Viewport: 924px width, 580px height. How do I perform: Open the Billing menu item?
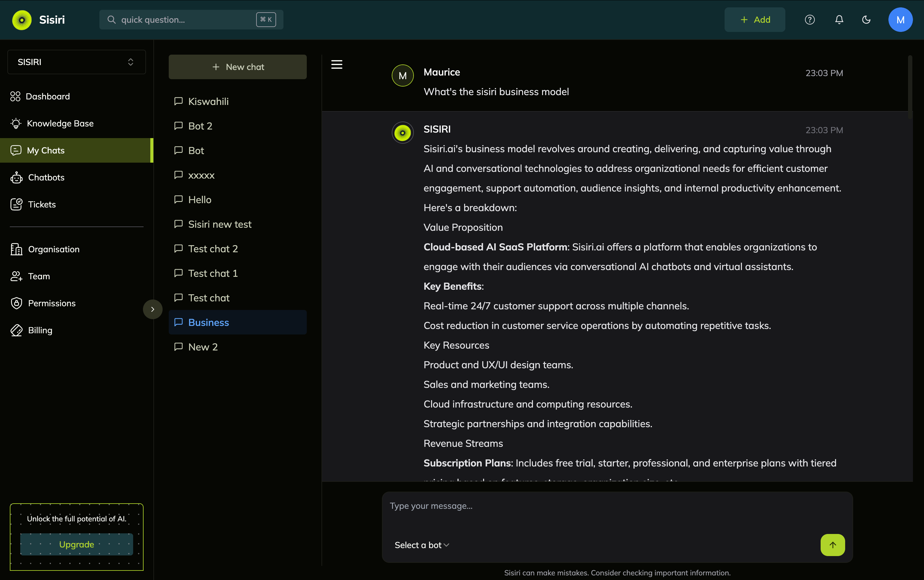click(x=40, y=330)
